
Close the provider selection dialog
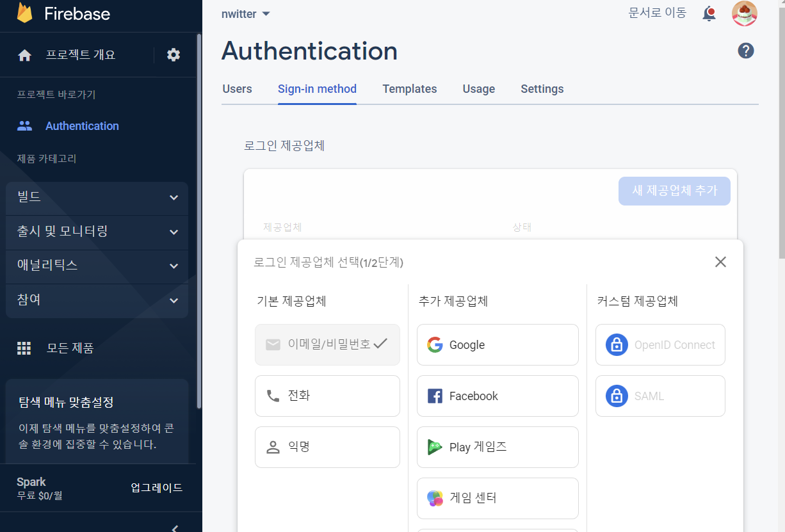[x=720, y=262]
